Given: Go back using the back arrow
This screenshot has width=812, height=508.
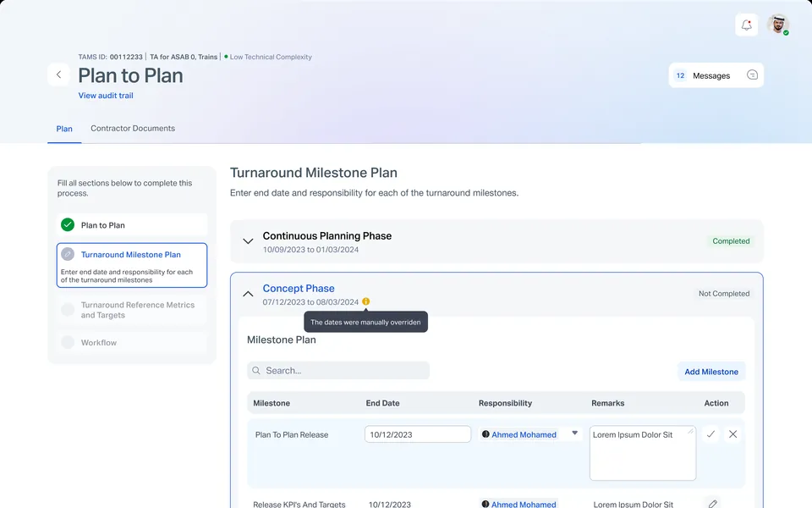Looking at the screenshot, I should [x=58, y=75].
